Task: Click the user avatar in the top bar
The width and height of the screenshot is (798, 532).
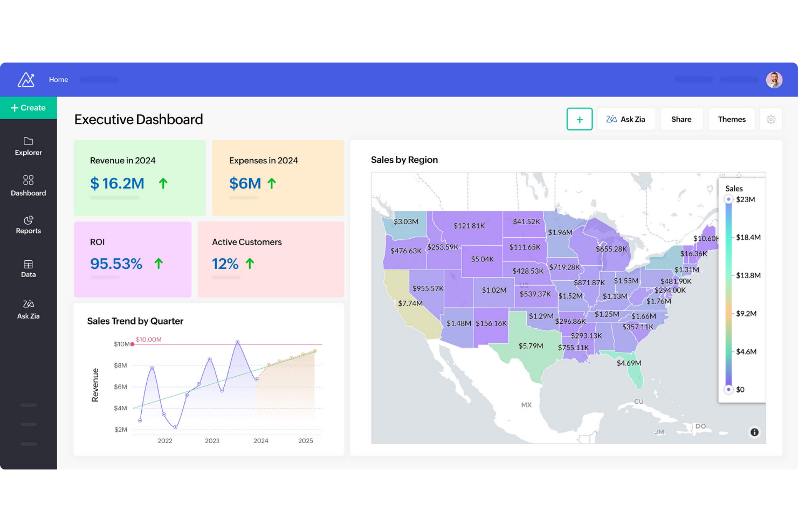Action: pyautogui.click(x=774, y=79)
